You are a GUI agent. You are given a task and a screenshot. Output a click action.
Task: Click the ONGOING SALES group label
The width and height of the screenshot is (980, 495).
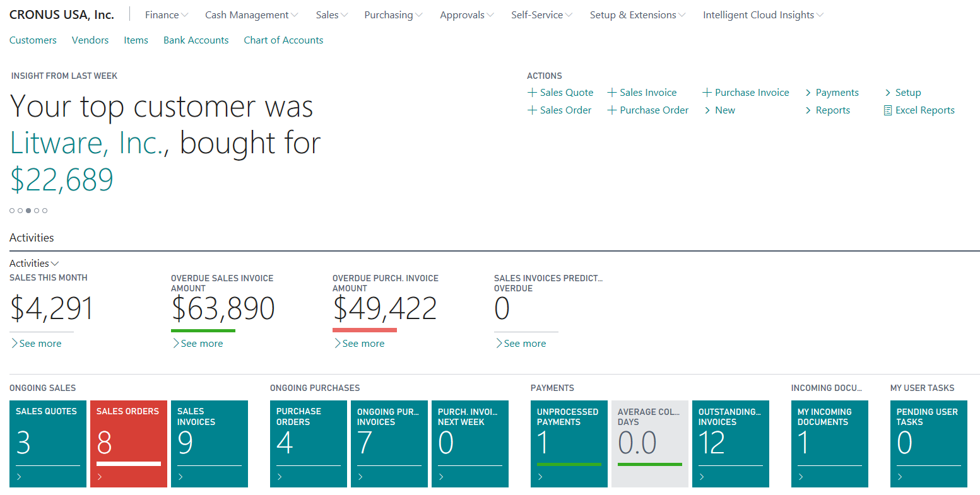point(43,388)
